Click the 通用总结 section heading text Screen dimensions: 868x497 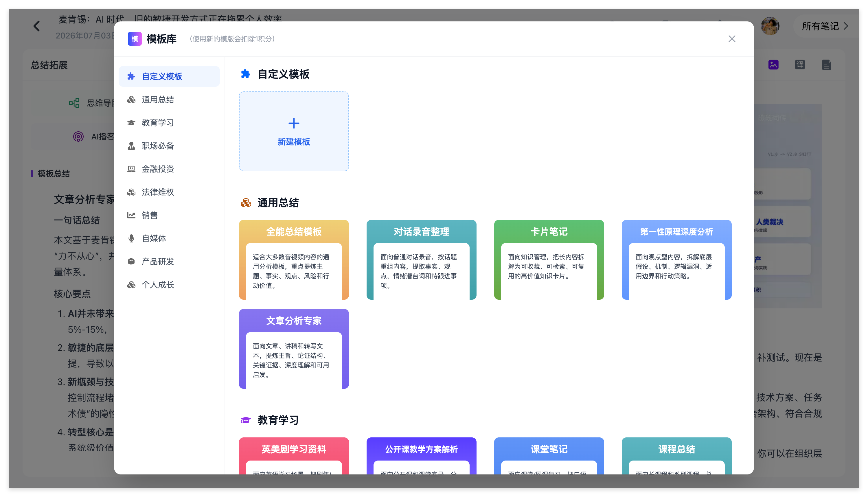(x=278, y=203)
